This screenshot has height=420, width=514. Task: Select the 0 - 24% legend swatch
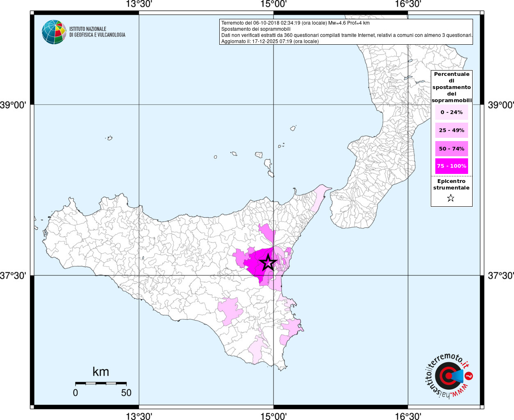[452, 112]
